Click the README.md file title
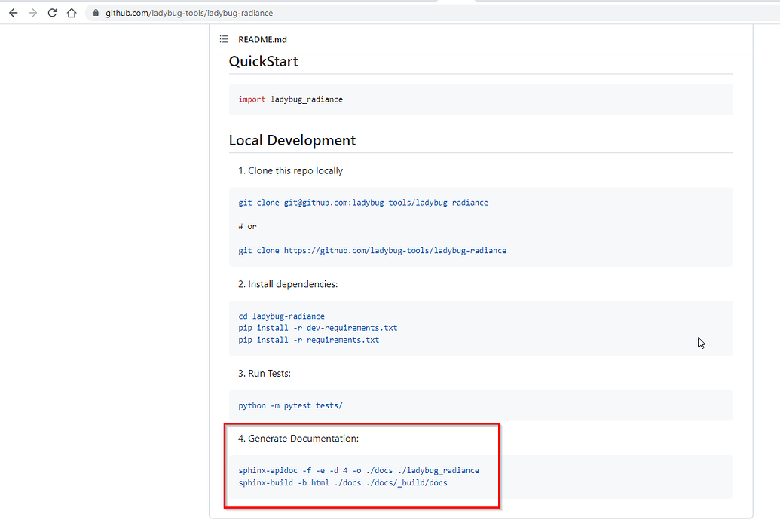The width and height of the screenshot is (780, 532). 262,40
